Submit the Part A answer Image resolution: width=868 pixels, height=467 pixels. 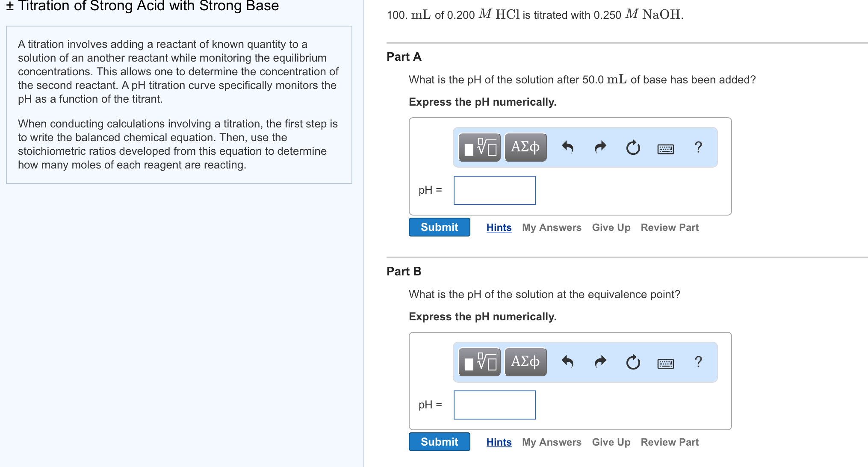point(439,227)
